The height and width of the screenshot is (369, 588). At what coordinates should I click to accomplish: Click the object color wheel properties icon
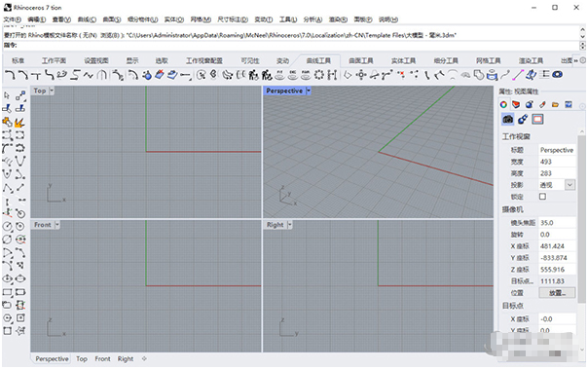(x=503, y=104)
